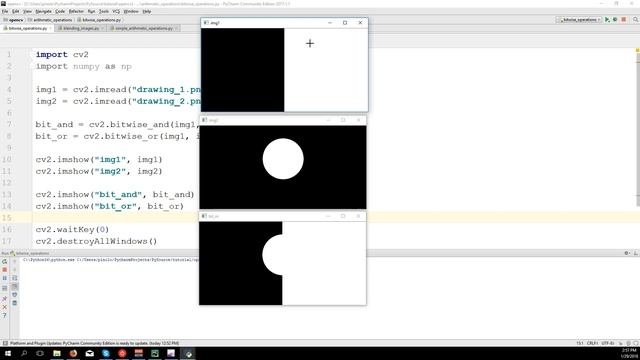The width and height of the screenshot is (640, 360).
Task: Click the white circle in img2 window
Action: coord(283,159)
